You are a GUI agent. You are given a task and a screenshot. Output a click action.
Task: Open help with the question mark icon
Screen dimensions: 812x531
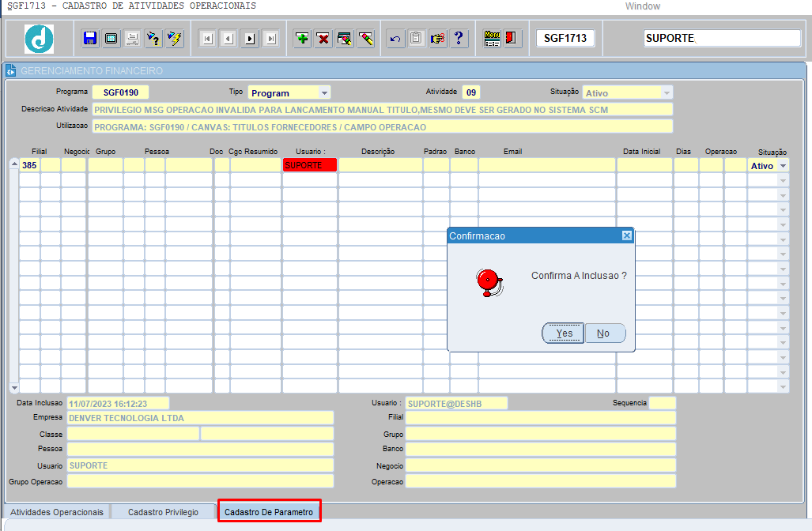pyautogui.click(x=459, y=38)
